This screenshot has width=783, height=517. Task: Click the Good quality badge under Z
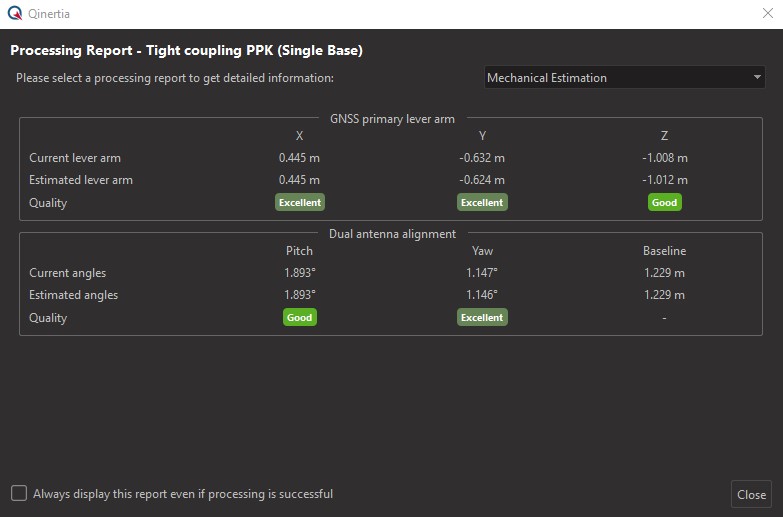pos(664,202)
